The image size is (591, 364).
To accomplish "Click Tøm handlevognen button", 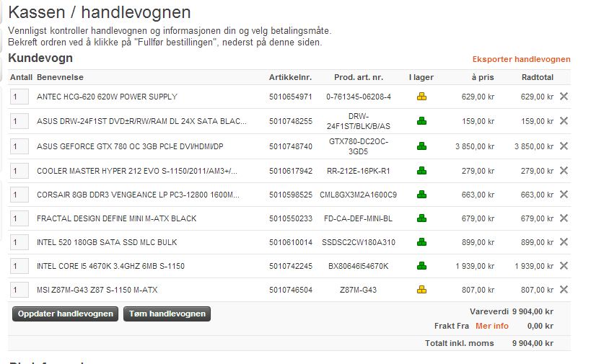I will 167,314.
